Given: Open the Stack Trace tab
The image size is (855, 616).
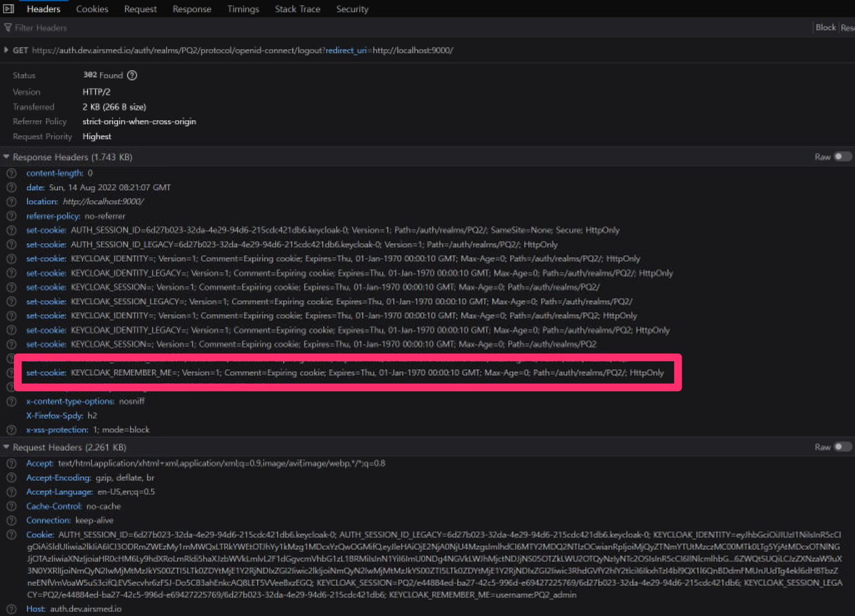Looking at the screenshot, I should 297,9.
